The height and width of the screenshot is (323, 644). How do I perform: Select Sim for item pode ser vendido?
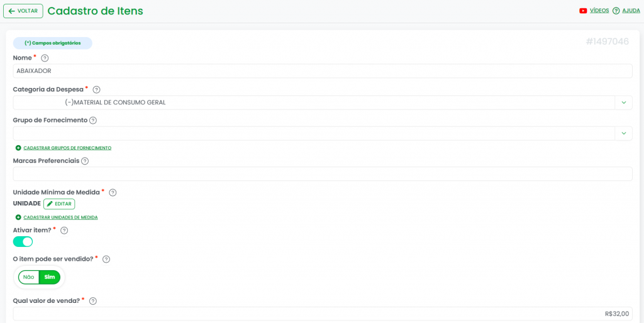[x=50, y=277]
